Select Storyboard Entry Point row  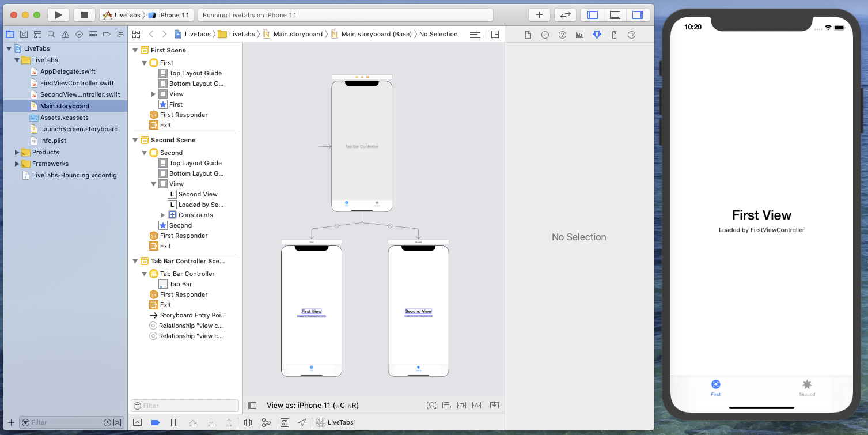click(192, 315)
